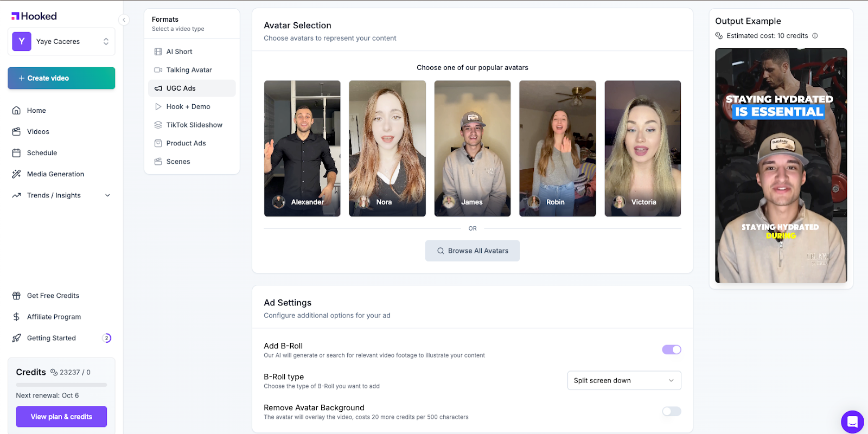Collapse the sidebar with the arrow button
The width and height of the screenshot is (868, 434).
(124, 20)
